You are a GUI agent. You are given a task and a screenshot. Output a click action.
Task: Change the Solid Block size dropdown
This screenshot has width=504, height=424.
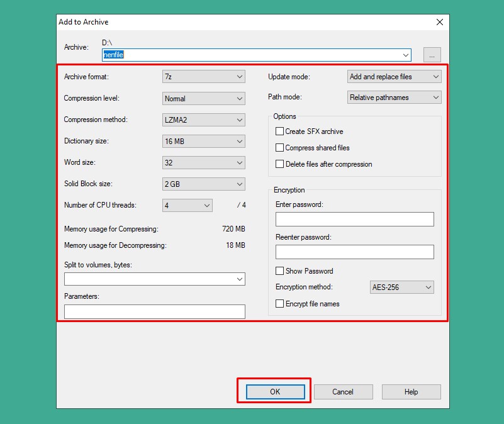click(203, 184)
